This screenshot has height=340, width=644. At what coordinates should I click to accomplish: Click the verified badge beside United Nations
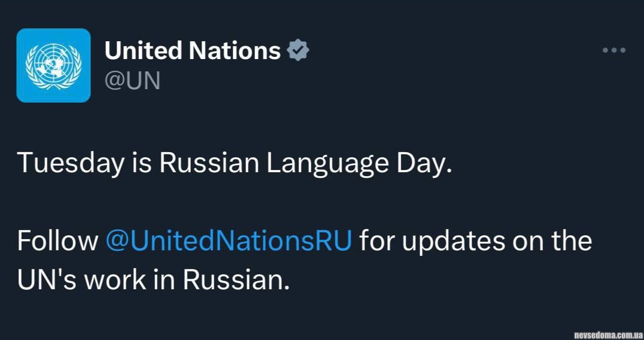point(298,51)
